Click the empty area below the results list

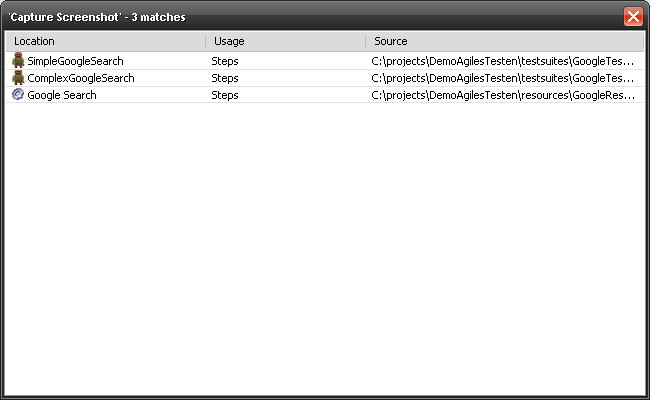[x=325, y=250]
